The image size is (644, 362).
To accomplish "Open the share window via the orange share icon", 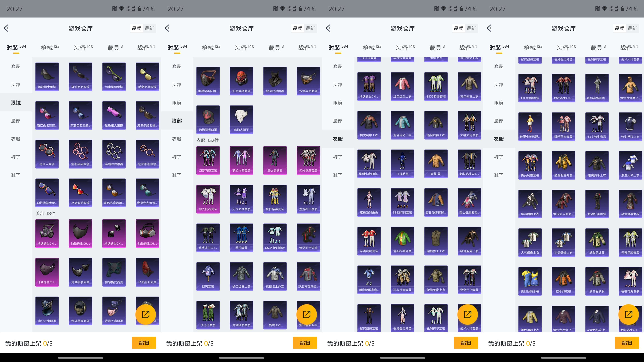I will (x=146, y=314).
